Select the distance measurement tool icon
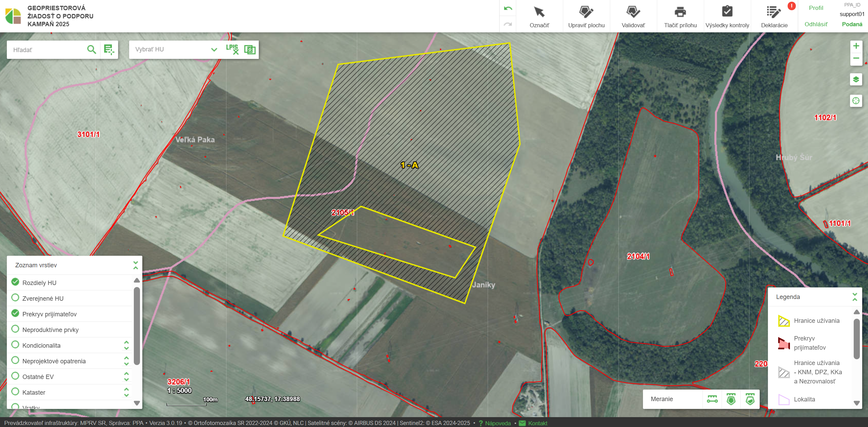868x427 pixels. click(x=712, y=399)
